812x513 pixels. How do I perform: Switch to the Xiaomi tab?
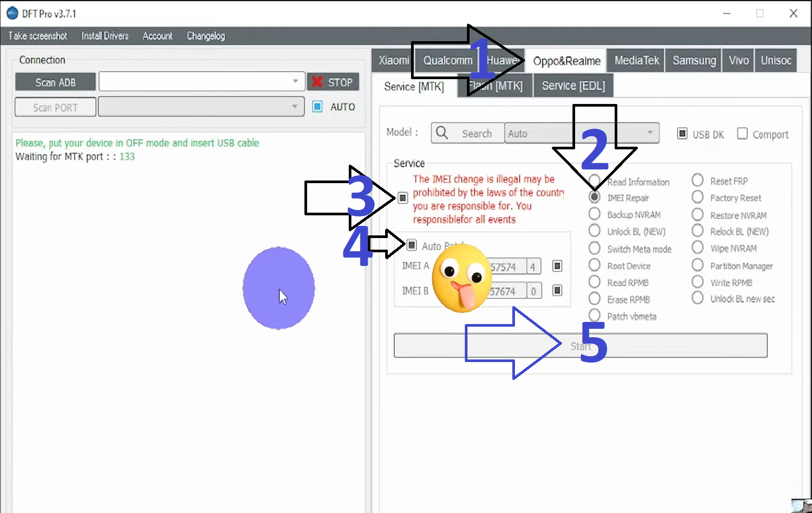point(393,60)
